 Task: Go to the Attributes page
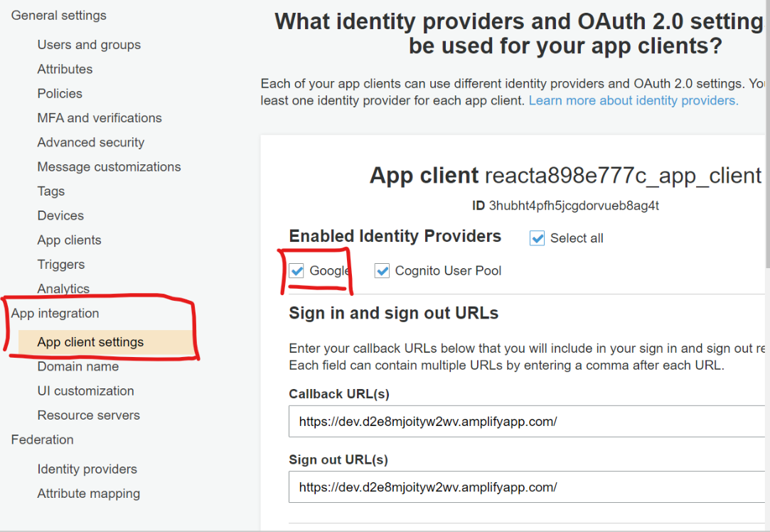[65, 69]
